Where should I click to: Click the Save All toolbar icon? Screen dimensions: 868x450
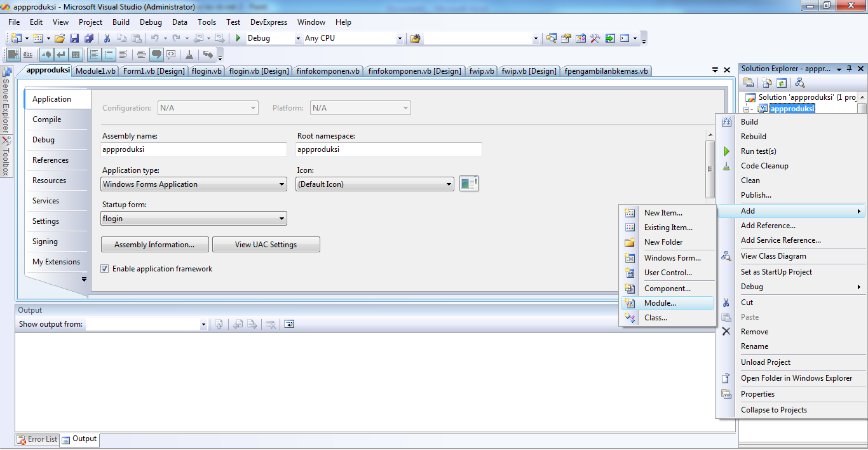point(89,38)
